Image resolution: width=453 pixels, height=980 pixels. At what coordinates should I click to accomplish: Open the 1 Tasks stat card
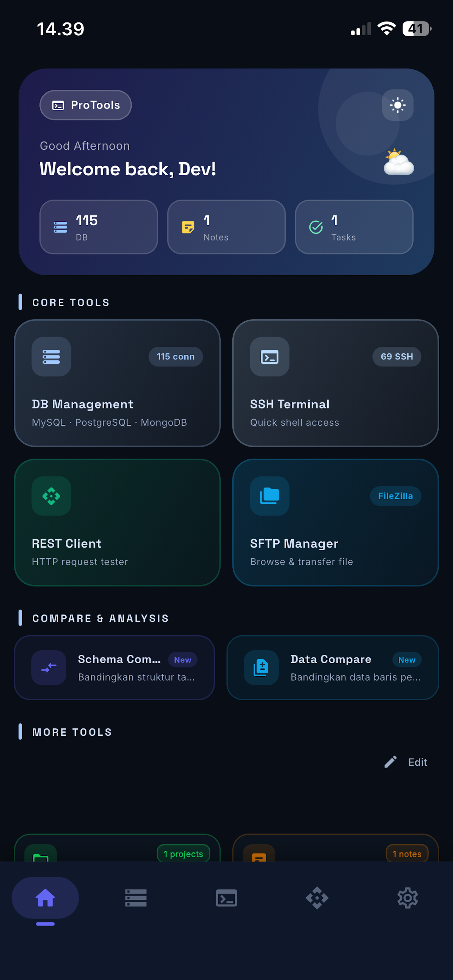(354, 227)
